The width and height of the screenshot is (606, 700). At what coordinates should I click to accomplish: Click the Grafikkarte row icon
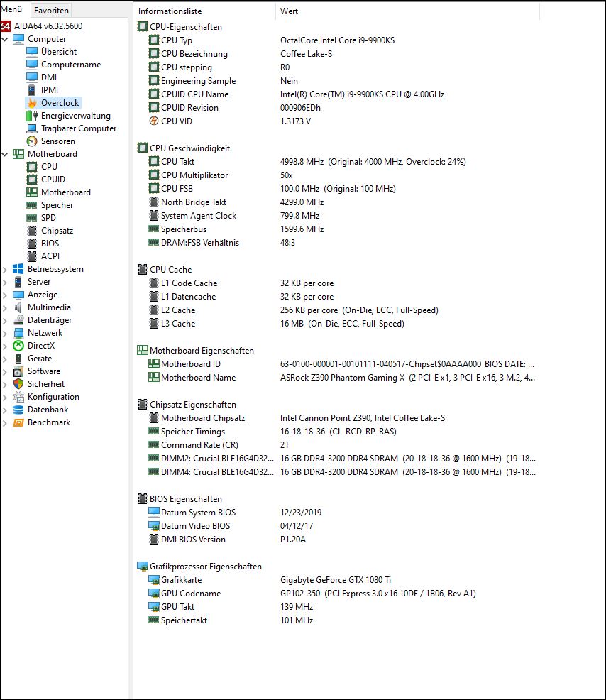(x=153, y=580)
